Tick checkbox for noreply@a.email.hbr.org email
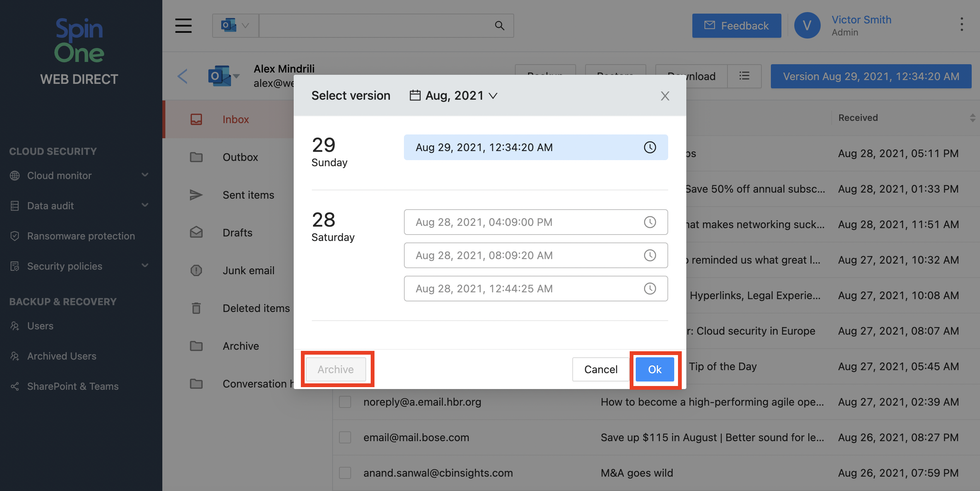This screenshot has height=491, width=980. click(345, 402)
